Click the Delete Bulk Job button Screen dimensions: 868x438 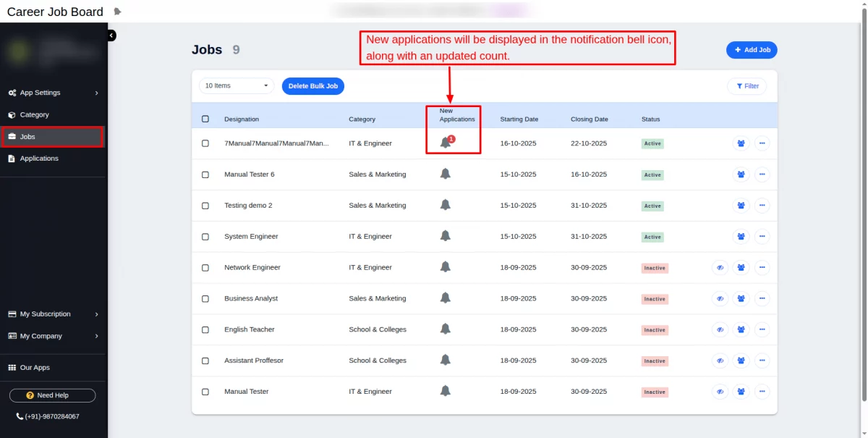313,85
